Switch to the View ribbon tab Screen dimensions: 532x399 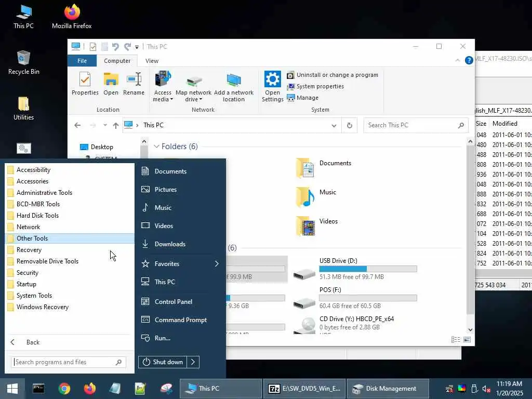coord(152,61)
